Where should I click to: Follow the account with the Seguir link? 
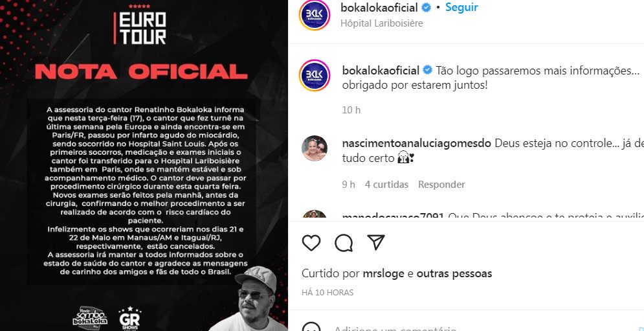click(x=461, y=7)
